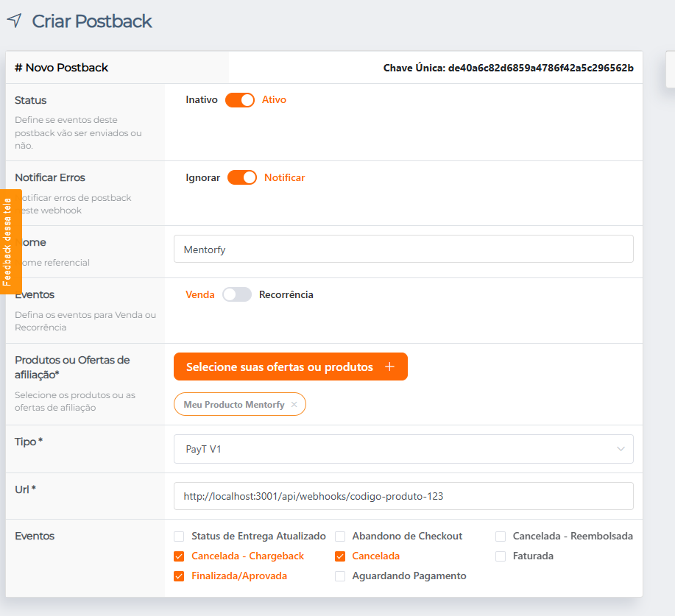The width and height of the screenshot is (675, 616).
Task: Toggle the Notificar Erros switch
Action: click(242, 177)
